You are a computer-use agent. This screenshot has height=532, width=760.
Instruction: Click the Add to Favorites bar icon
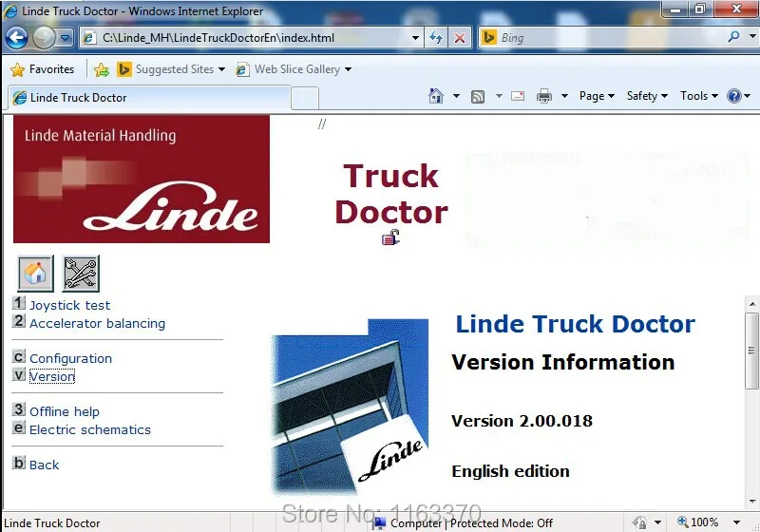coord(102,69)
